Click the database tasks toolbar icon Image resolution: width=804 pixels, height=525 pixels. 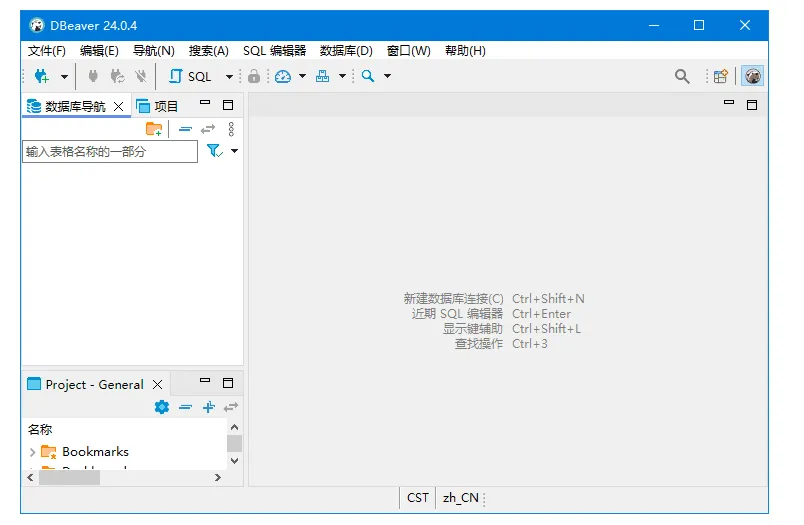coord(323,76)
